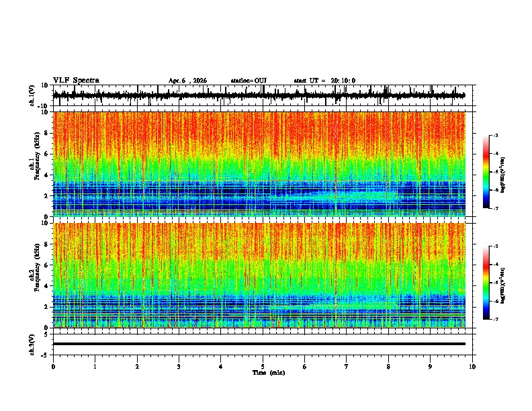Click the date label "Apr. 6 , 2026"

187,81
